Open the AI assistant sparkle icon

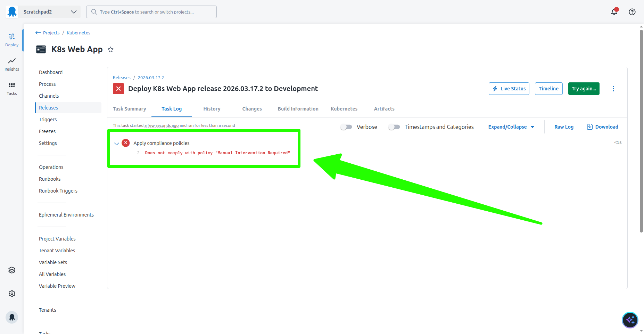[x=630, y=320]
